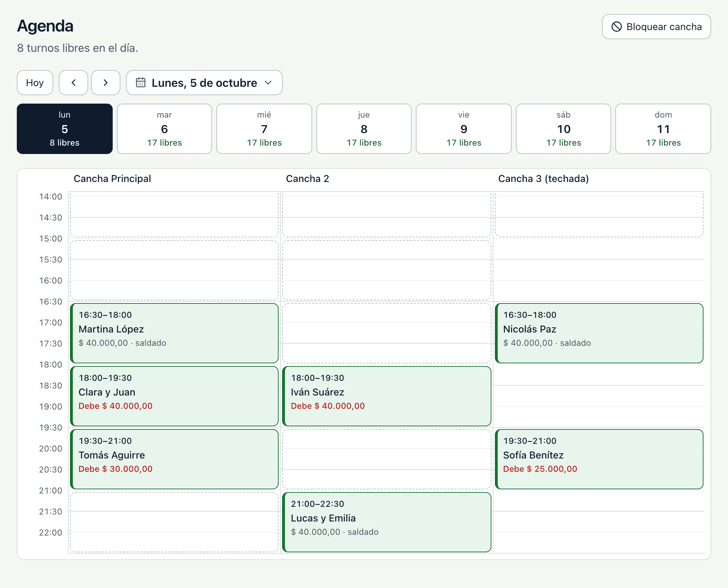
Task: Click Debe $ 30.000,00 on Tomás Aguirre
Action: coord(115,469)
